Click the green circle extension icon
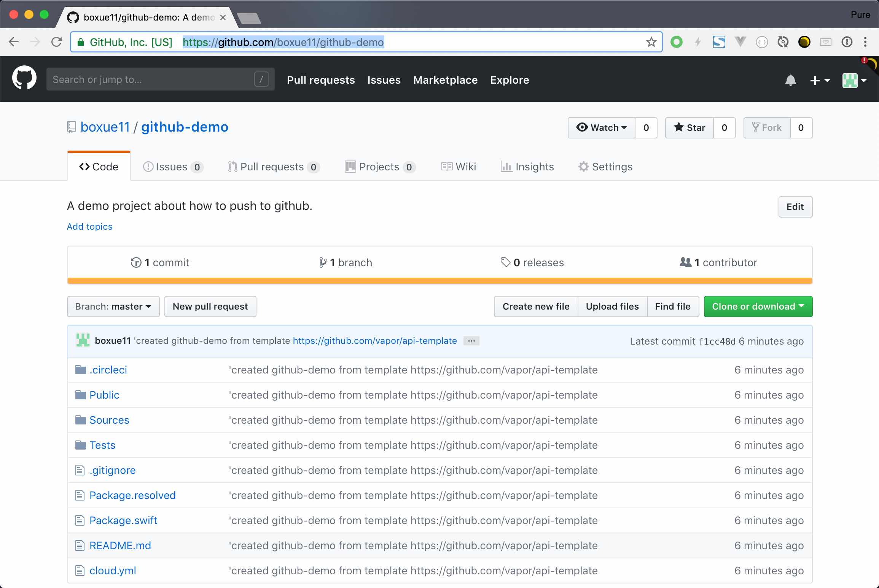The height and width of the screenshot is (588, 879). coord(677,42)
